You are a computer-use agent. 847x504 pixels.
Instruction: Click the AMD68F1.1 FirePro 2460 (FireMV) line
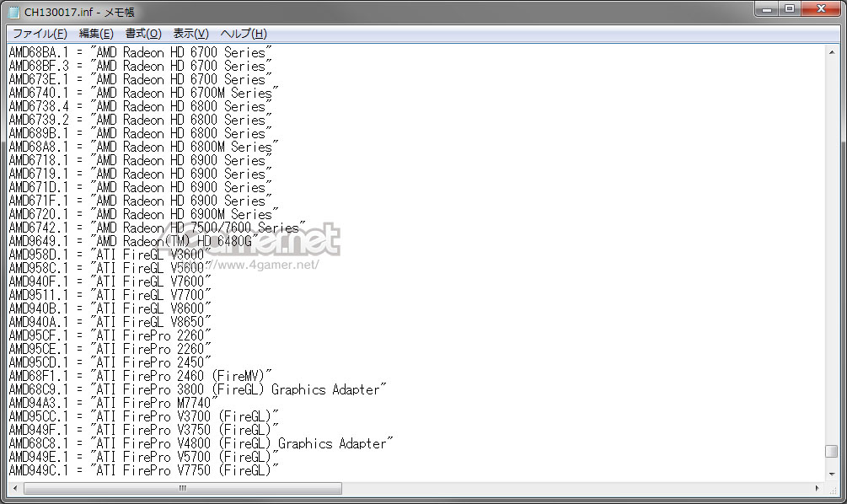(x=140, y=377)
